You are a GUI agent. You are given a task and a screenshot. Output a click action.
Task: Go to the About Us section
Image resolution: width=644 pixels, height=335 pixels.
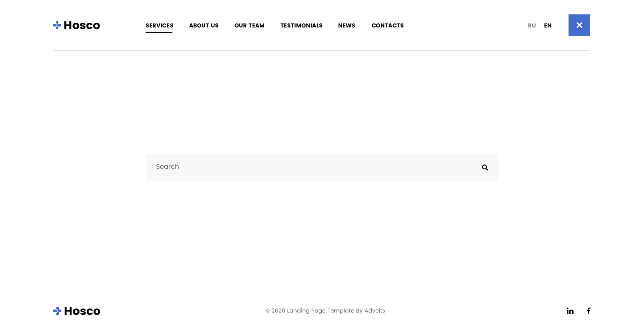(204, 25)
